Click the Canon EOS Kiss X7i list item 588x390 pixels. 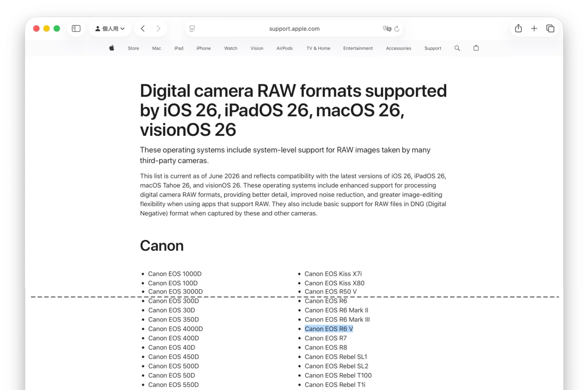(x=333, y=274)
